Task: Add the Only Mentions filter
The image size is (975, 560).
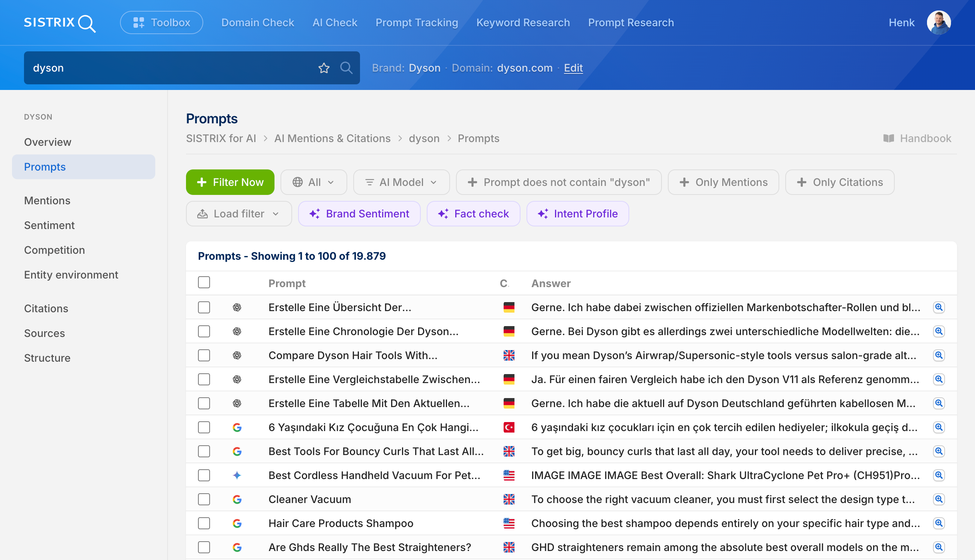Action: [723, 182]
